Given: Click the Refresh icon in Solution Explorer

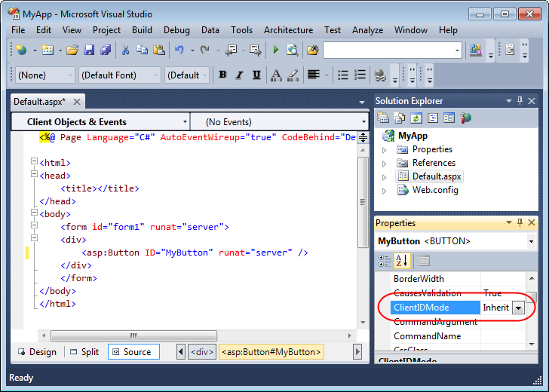Looking at the screenshot, I should pyautogui.click(x=416, y=118).
